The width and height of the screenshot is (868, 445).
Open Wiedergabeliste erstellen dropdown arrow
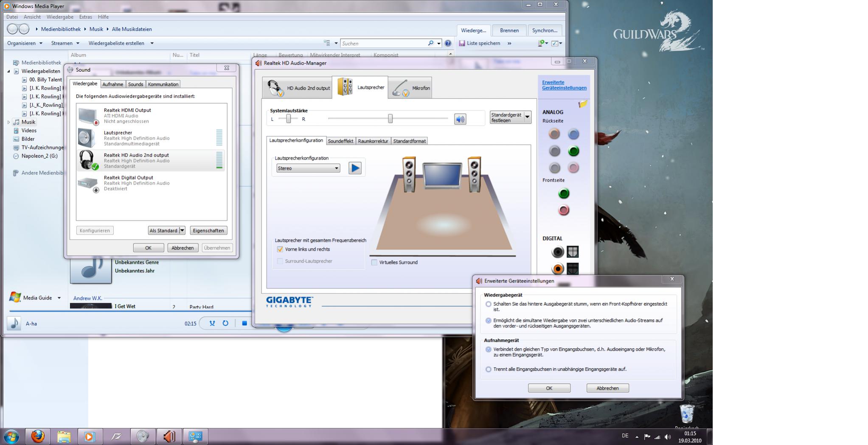tap(152, 43)
